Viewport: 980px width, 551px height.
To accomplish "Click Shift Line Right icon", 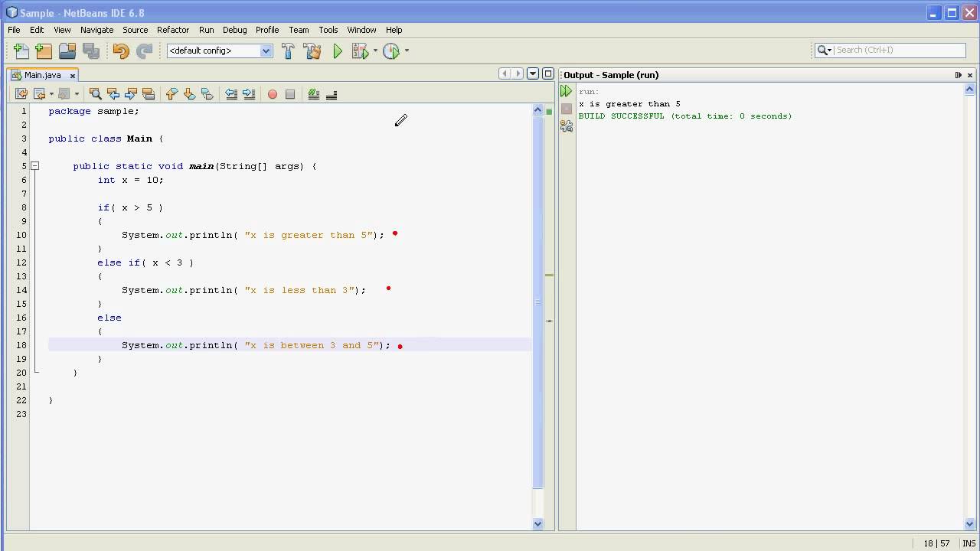I will [249, 94].
